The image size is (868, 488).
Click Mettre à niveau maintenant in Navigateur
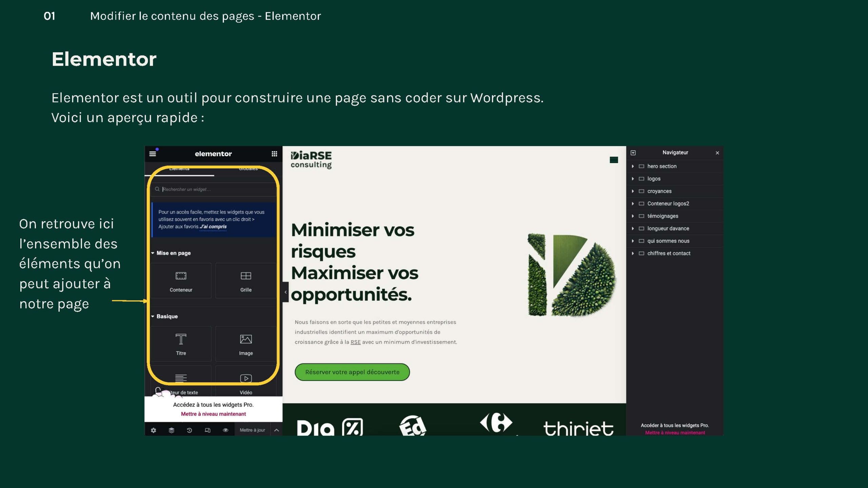pos(675,432)
